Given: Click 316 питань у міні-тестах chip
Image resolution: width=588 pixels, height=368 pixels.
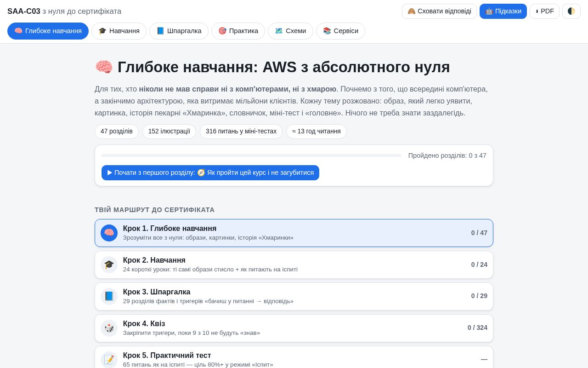Looking at the screenshot, I should pos(241,132).
